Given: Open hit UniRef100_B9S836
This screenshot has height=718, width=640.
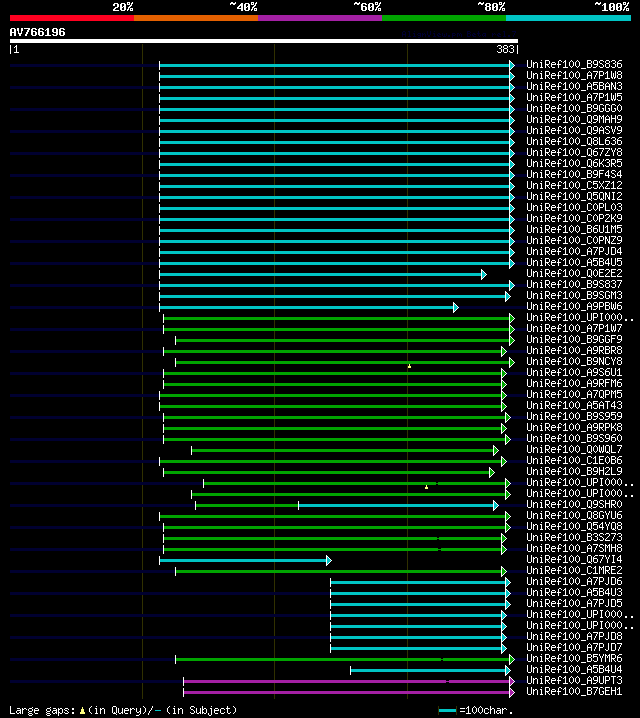Looking at the screenshot, I should [x=574, y=65].
